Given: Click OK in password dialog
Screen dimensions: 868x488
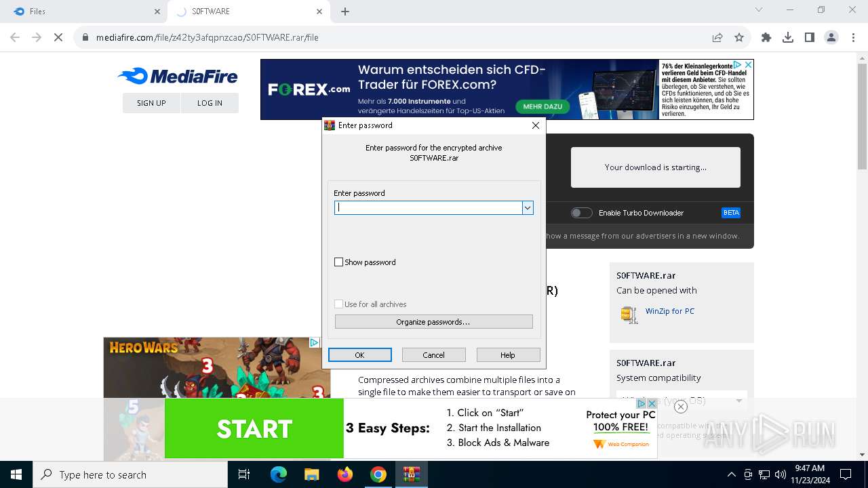Looking at the screenshot, I should (360, 355).
